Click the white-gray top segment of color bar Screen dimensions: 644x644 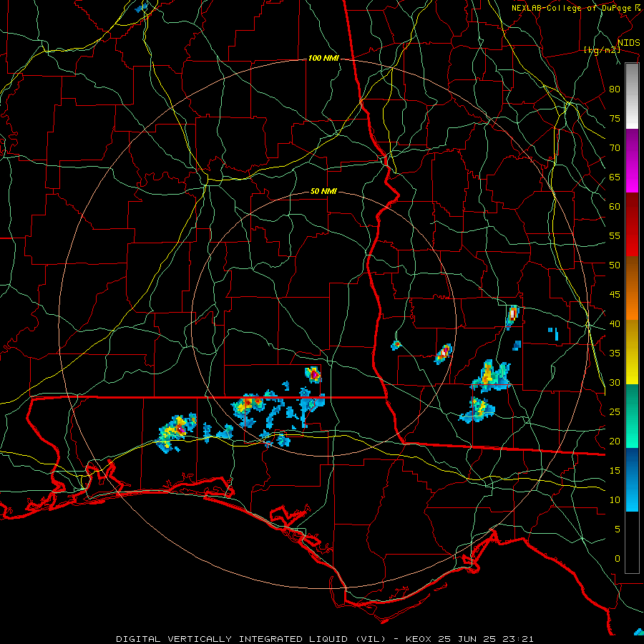point(632,96)
